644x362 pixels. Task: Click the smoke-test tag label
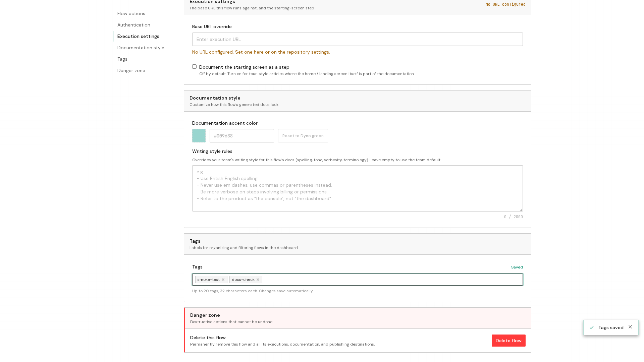tap(208, 280)
